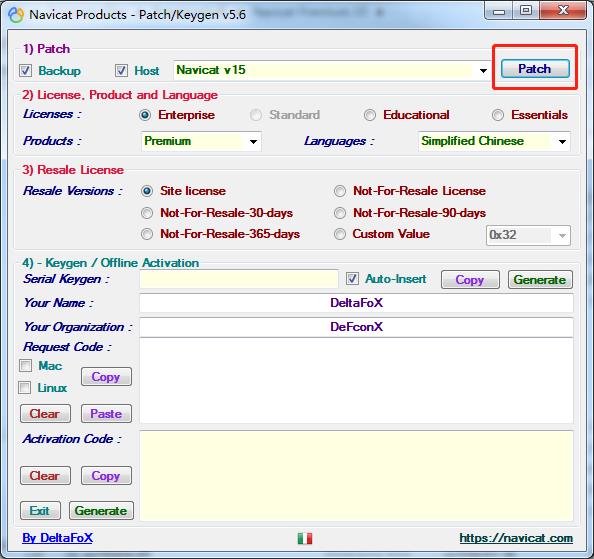
Task: Click the Paste button
Action: coord(106,414)
